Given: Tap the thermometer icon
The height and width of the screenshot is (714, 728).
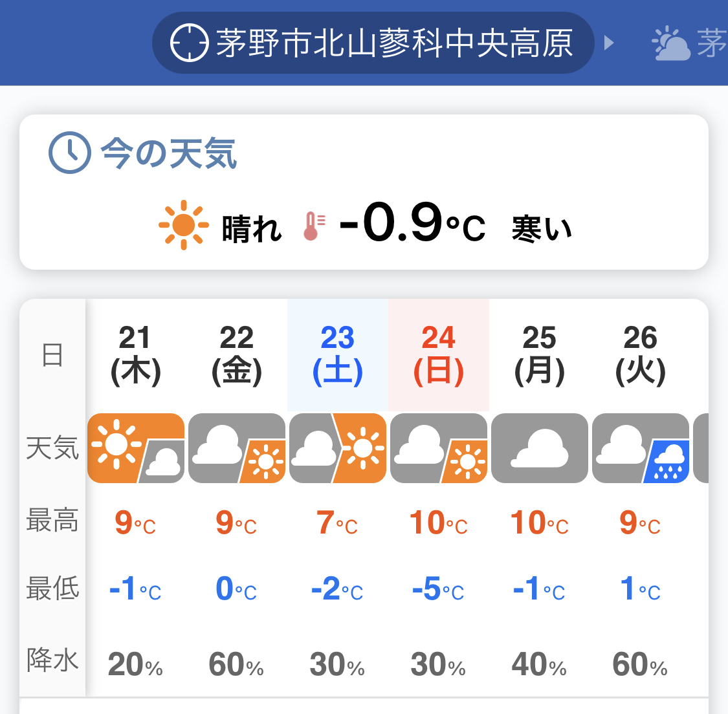Looking at the screenshot, I should point(314,226).
